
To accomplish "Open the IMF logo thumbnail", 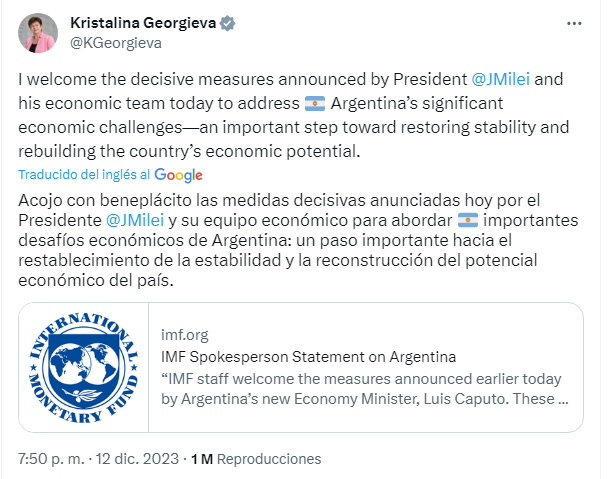I will point(84,367).
